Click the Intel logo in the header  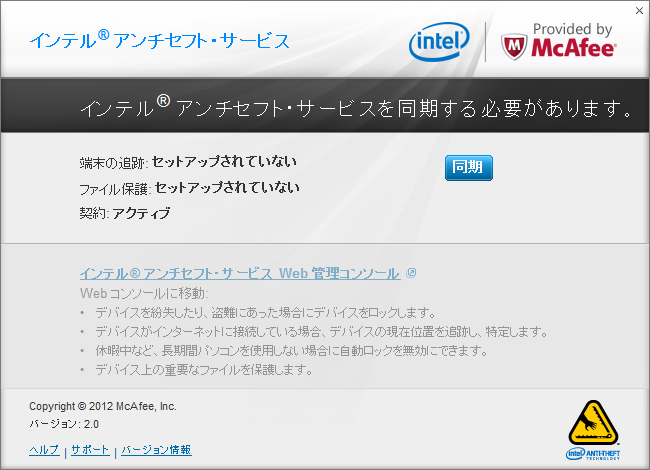click(439, 41)
